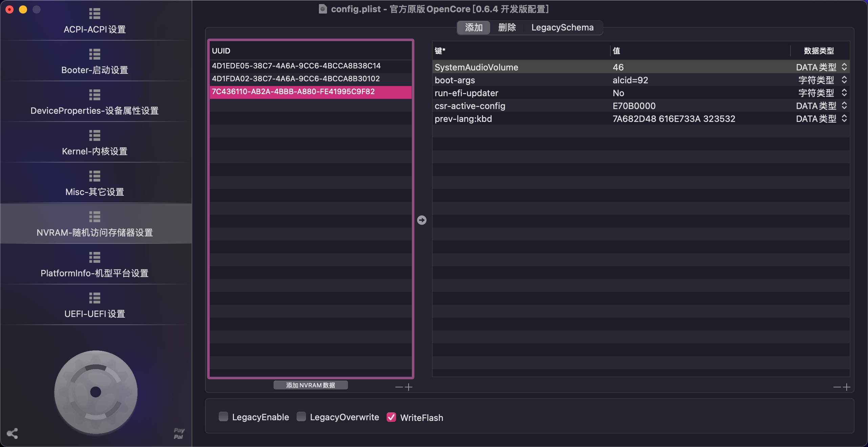Switch to Kernel-内核设置 section
868x447 pixels.
click(94, 143)
